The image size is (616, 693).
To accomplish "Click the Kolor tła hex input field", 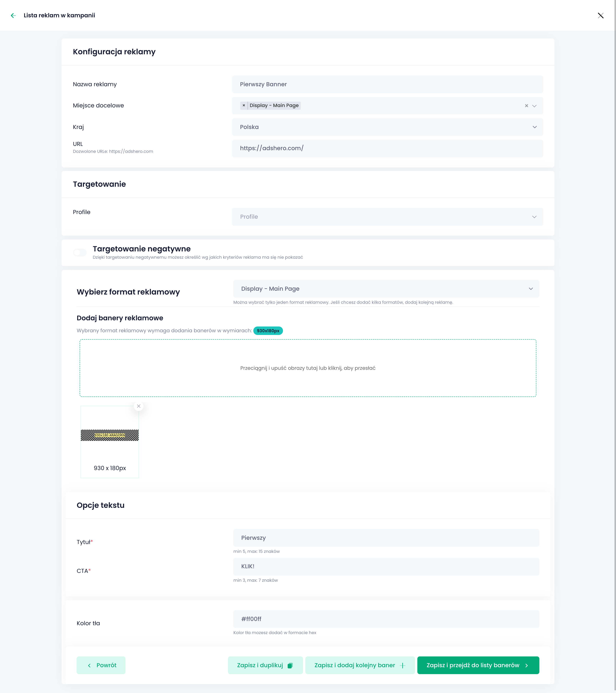I will click(x=386, y=619).
